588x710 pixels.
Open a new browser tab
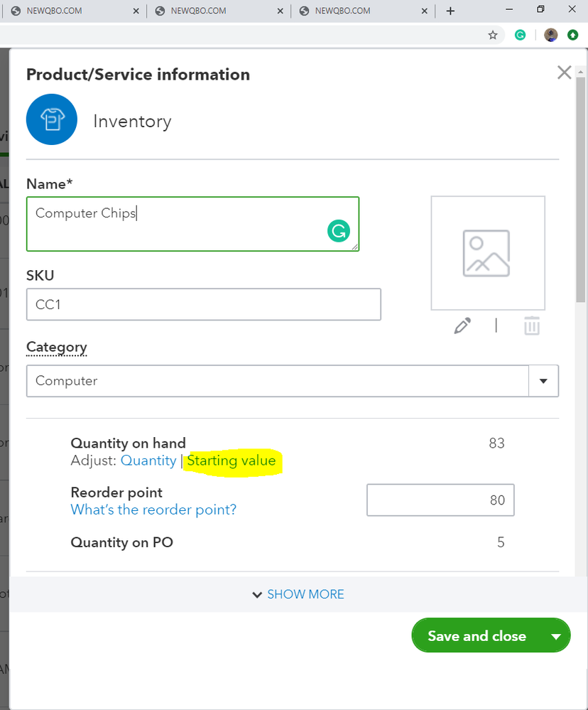click(450, 11)
